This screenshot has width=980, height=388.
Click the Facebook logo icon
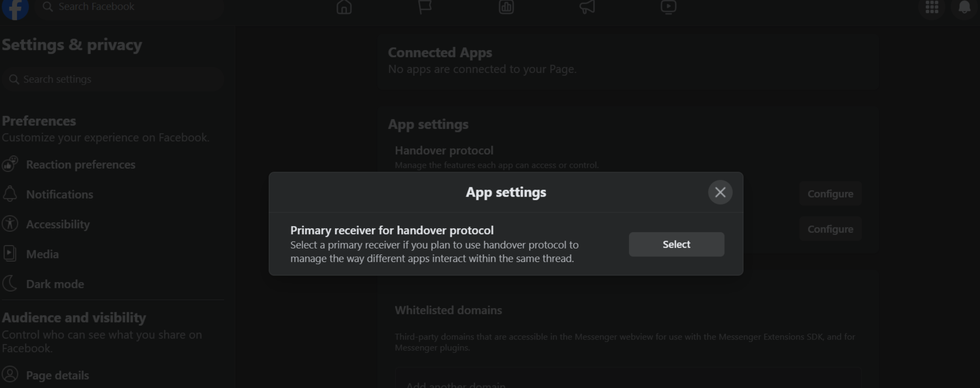pyautogui.click(x=15, y=8)
